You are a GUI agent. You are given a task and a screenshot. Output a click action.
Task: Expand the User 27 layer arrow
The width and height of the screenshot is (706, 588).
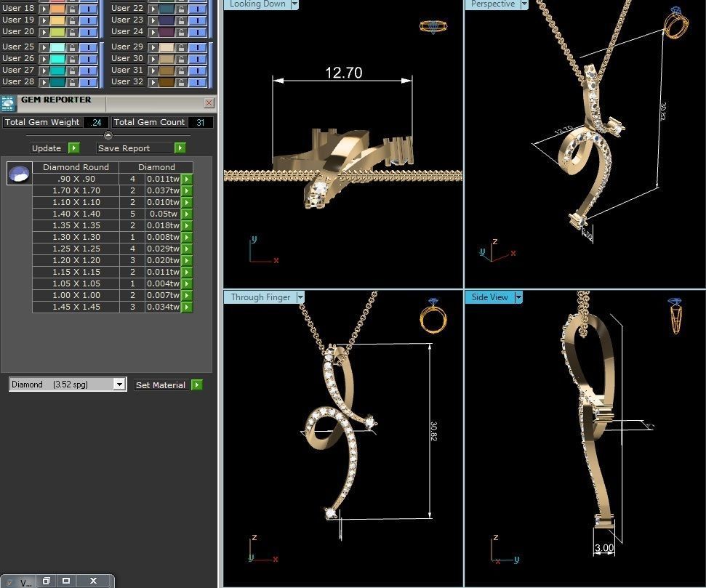tap(44, 71)
